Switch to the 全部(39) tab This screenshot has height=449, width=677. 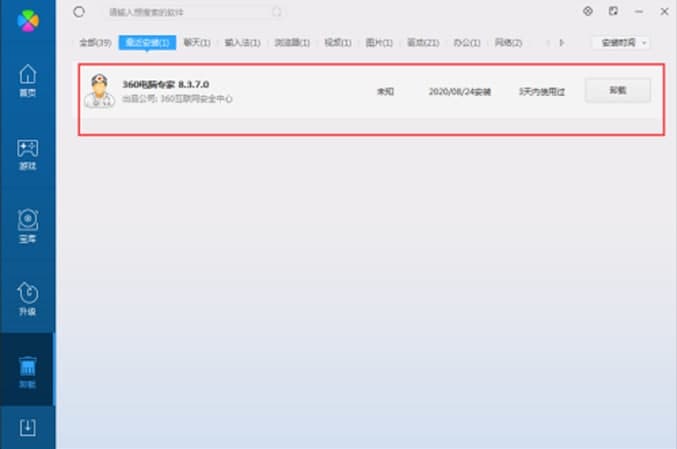(x=95, y=43)
